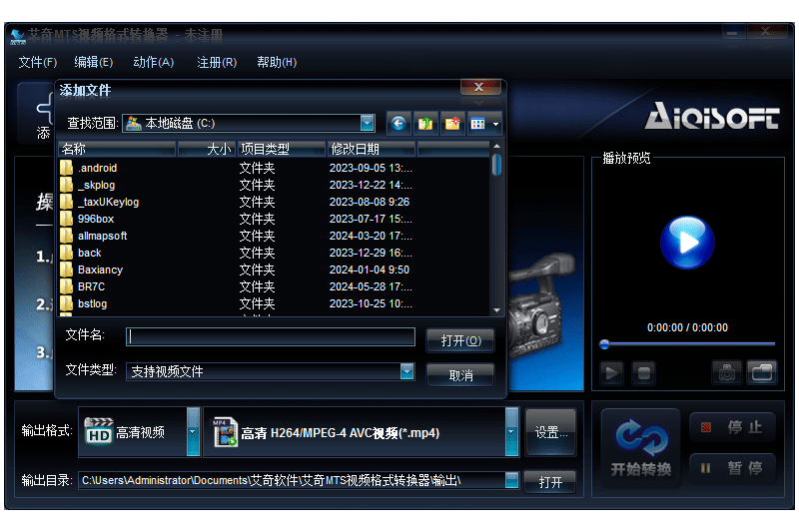Click the HD 高清视频 format icon
799x532 pixels.
(99, 432)
